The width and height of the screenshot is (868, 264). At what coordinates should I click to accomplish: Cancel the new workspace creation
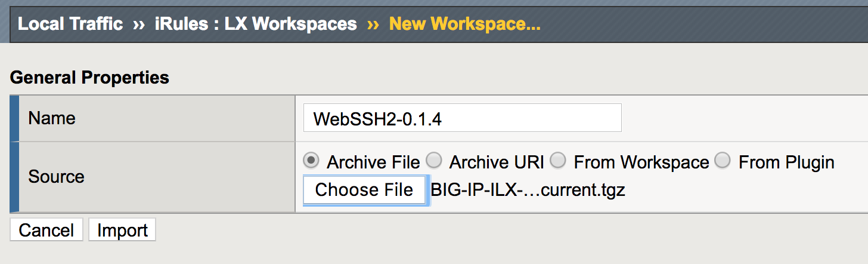coord(46,231)
